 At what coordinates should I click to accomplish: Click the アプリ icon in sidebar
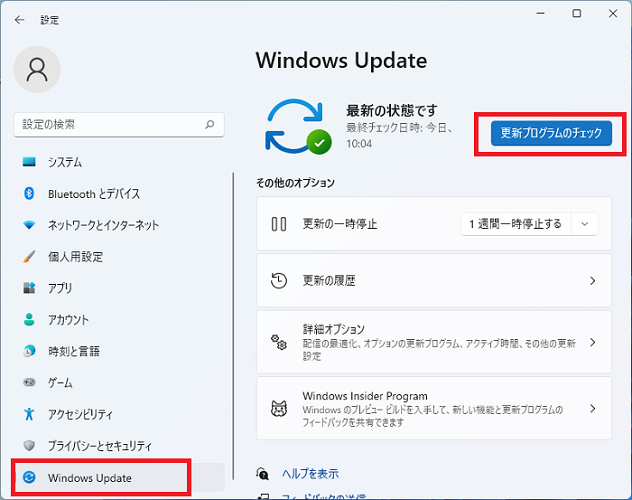29,288
